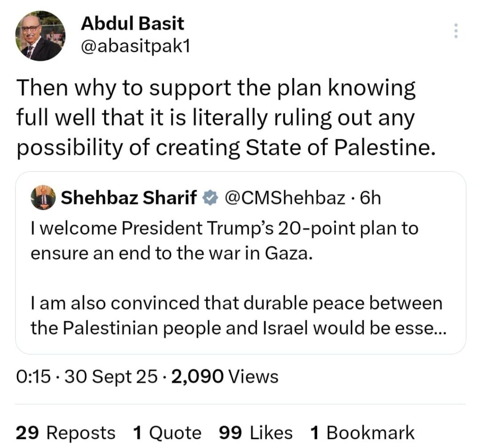Image resolution: width=481 pixels, height=448 pixels.
Task: Open the Shehbaz Sharif name in the quoted tweet
Action: point(129,198)
